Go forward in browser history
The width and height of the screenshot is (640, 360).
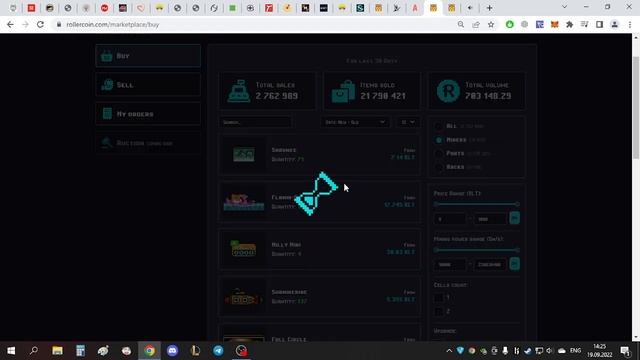point(25,24)
